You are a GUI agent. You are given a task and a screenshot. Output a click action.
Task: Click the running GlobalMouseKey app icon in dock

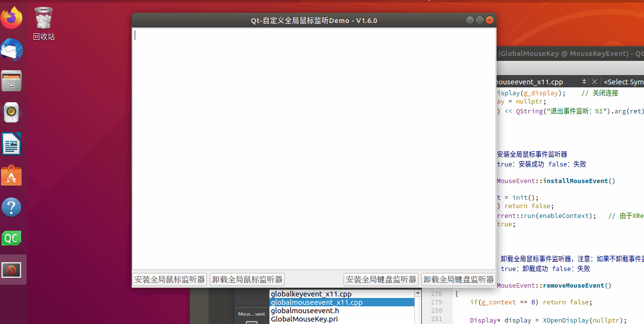coord(12,270)
